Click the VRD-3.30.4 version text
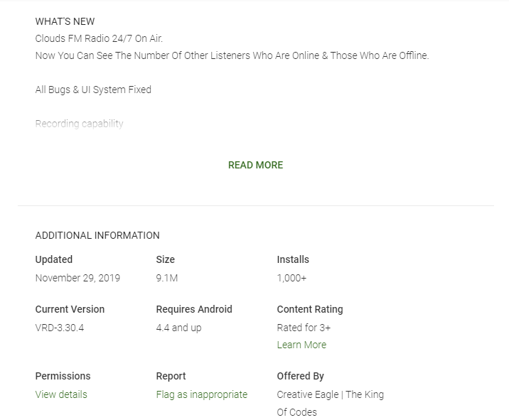 tap(60, 328)
